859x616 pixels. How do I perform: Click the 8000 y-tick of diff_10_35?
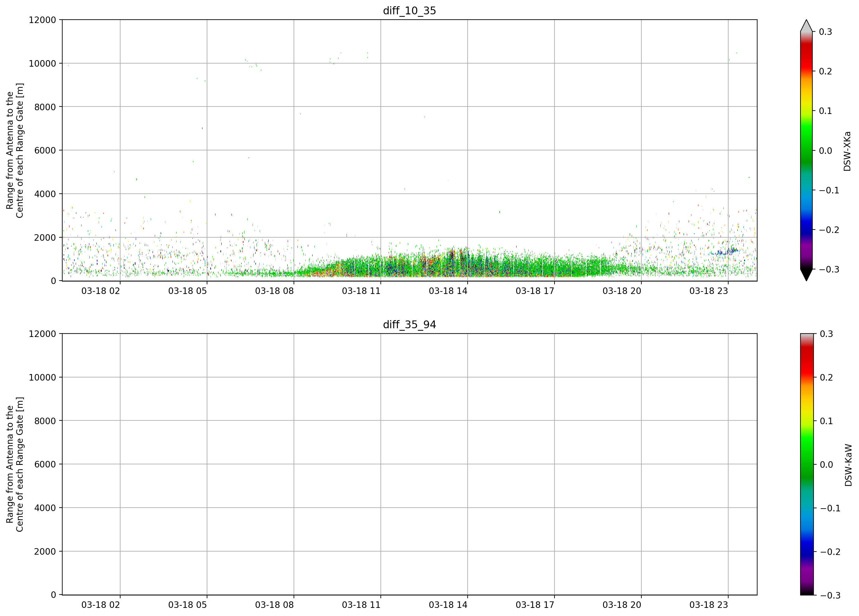pos(45,107)
